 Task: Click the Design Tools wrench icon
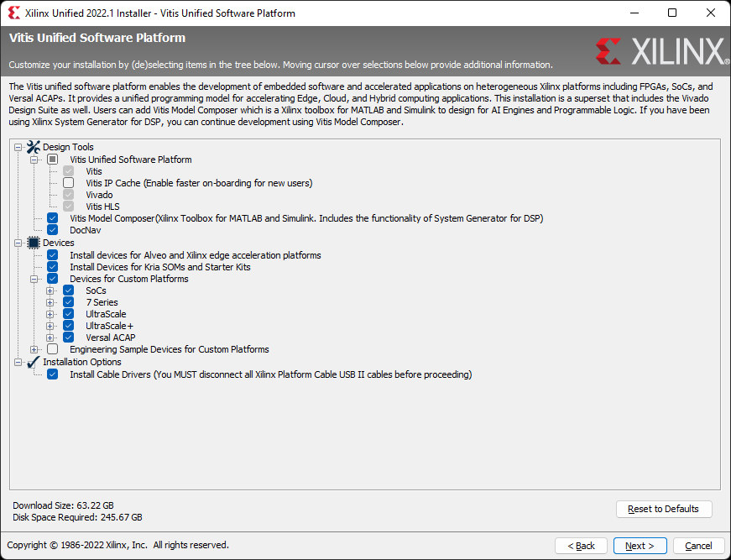(33, 147)
